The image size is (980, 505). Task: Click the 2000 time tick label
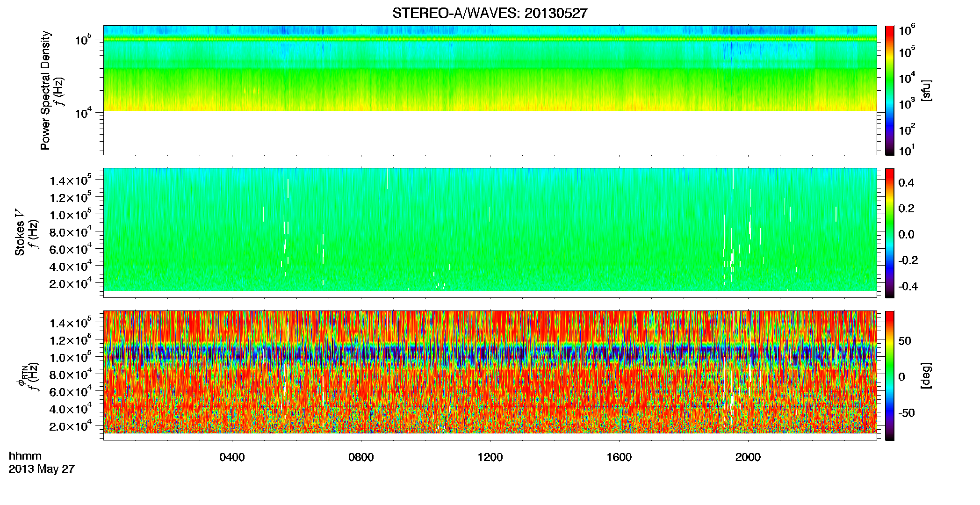(x=748, y=457)
